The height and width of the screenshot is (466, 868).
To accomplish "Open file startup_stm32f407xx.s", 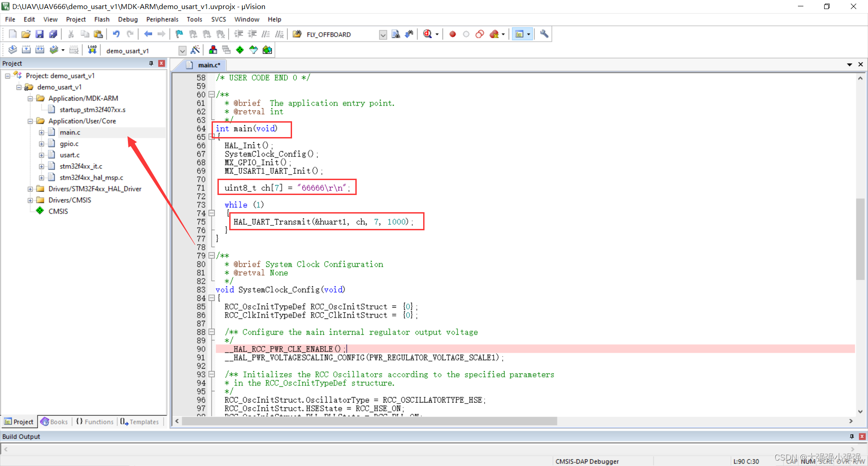I will (x=92, y=109).
